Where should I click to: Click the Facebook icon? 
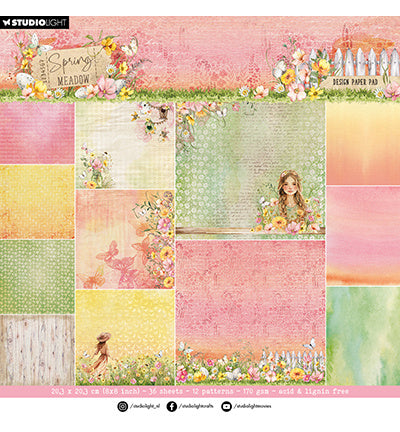(172, 406)
